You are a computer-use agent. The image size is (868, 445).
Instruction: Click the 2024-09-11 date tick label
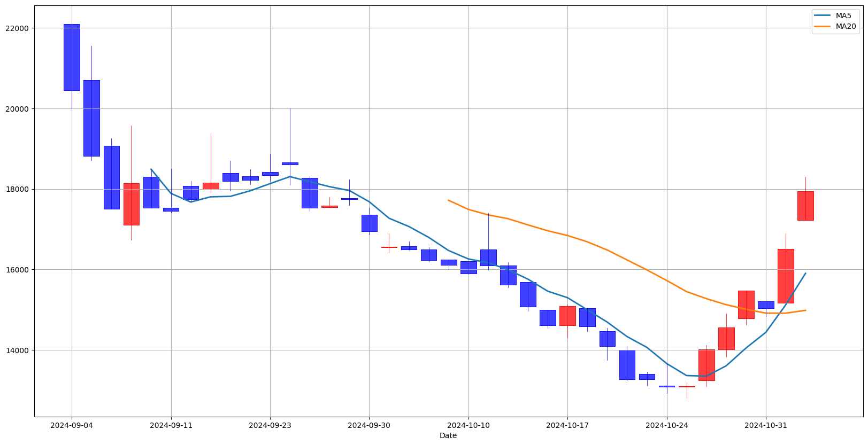point(171,425)
